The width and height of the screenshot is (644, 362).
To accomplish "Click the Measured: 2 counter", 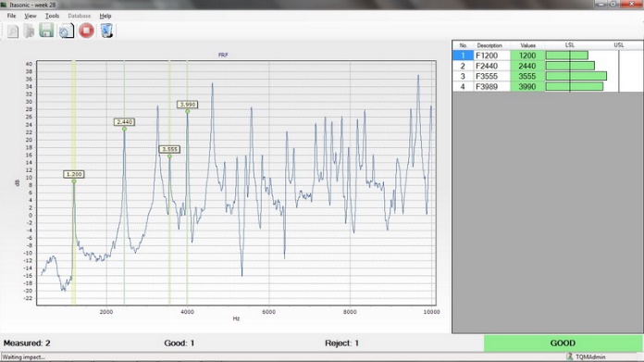I will [x=27, y=343].
